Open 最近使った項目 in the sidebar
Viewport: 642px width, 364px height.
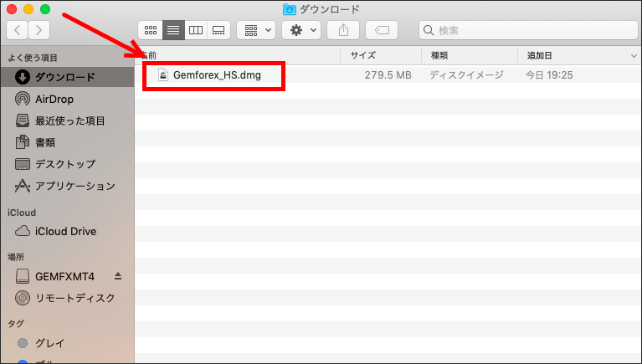pyautogui.click(x=67, y=120)
